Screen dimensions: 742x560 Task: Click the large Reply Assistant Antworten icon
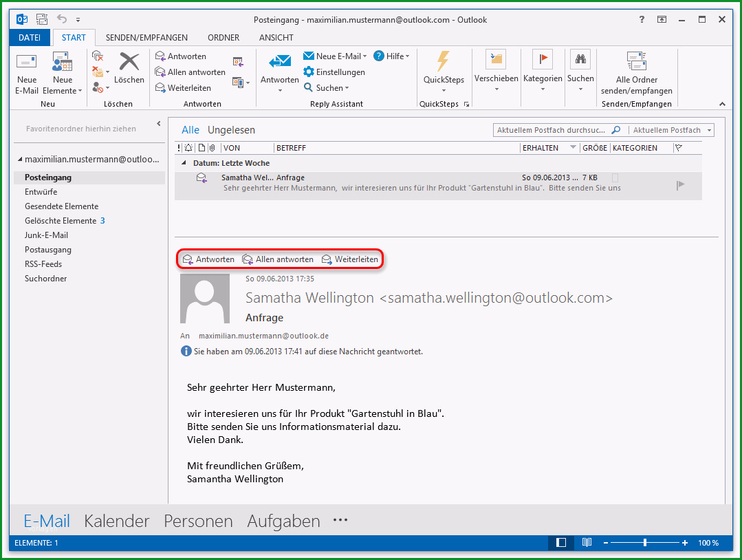(x=280, y=61)
